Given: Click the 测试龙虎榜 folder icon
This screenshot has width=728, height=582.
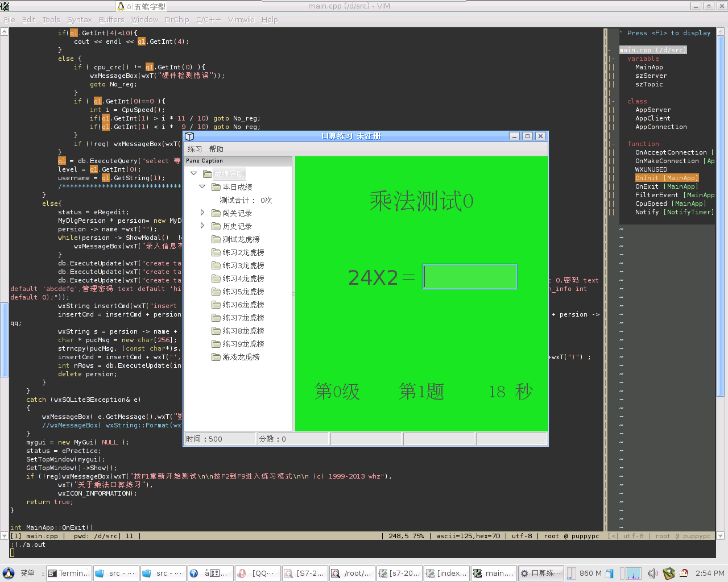Looking at the screenshot, I should 216,239.
